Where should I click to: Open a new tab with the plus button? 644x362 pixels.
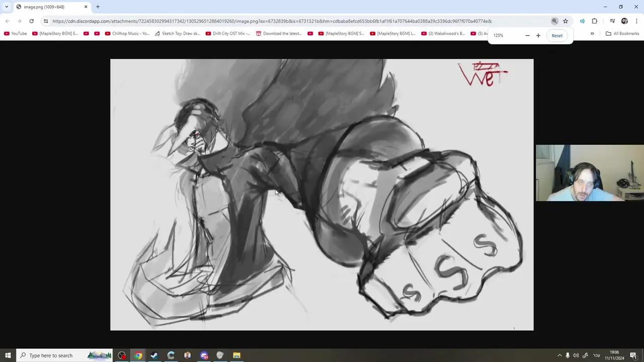(x=98, y=7)
